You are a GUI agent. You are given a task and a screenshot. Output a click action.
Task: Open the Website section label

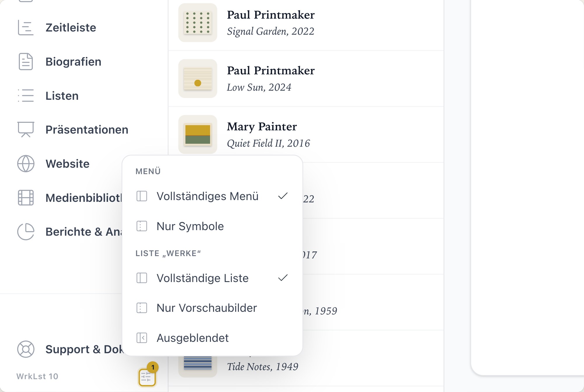[x=67, y=164]
